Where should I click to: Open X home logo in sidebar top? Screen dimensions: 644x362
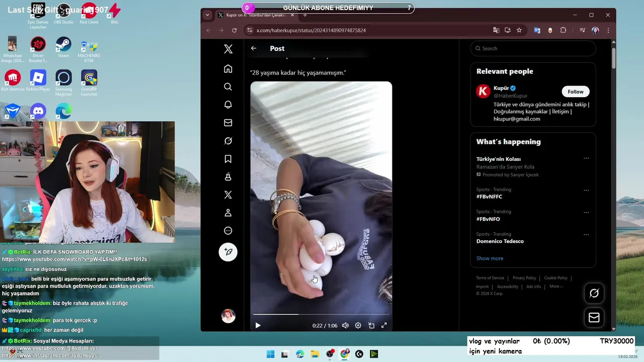tap(228, 49)
